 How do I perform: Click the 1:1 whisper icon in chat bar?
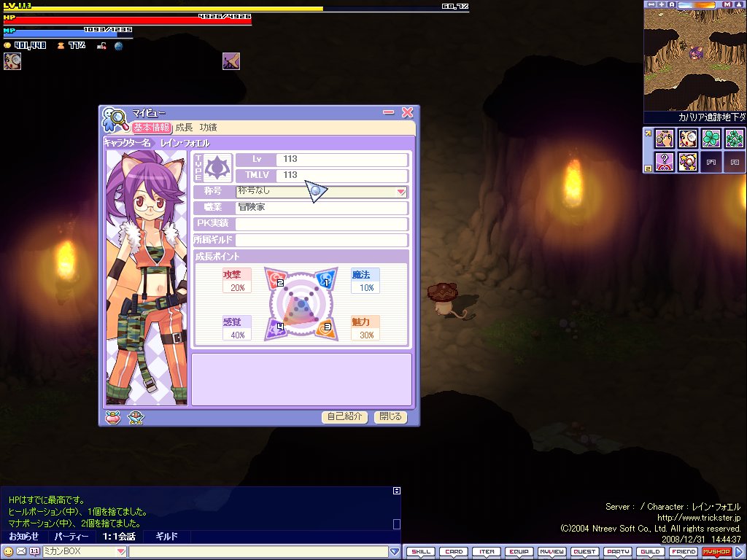coord(35,551)
